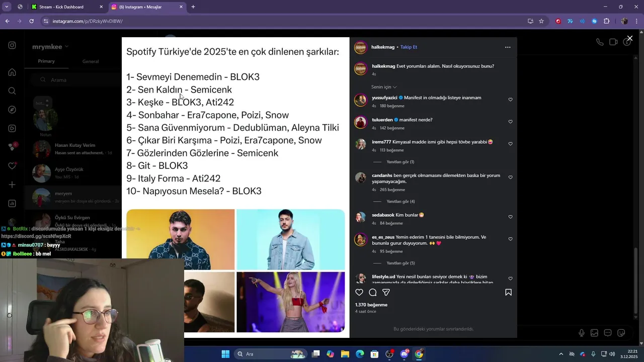Like tuluerden's comment
This screenshot has height=362, width=644.
pyautogui.click(x=510, y=122)
